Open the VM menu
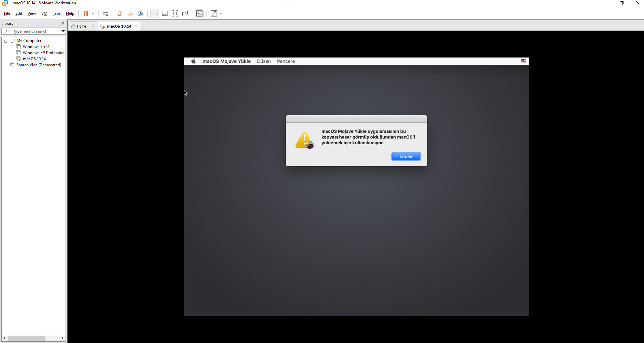This screenshot has height=343, width=644. 44,13
